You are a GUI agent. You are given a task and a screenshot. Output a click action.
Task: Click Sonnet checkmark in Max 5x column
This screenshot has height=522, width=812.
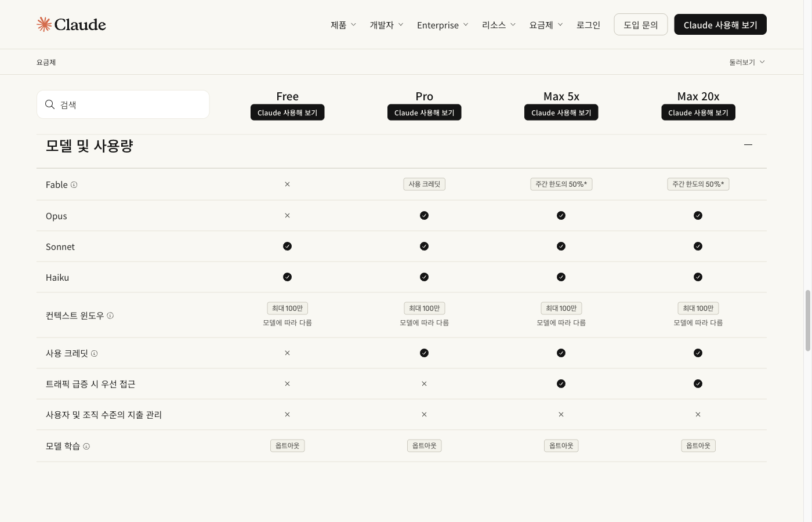pyautogui.click(x=561, y=246)
